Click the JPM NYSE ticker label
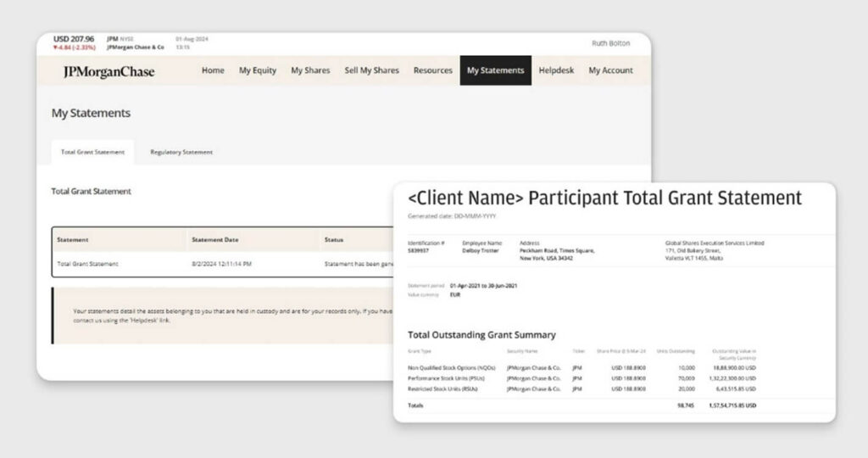868x458 pixels. point(120,39)
